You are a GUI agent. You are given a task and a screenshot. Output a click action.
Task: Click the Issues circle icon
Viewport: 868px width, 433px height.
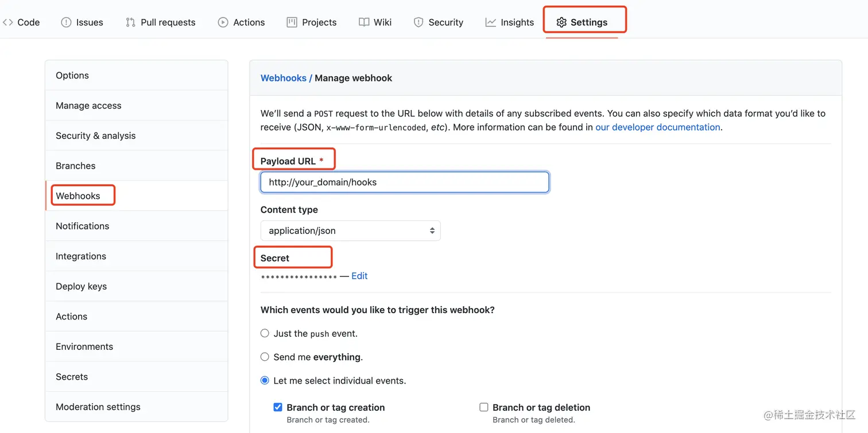[x=66, y=22]
